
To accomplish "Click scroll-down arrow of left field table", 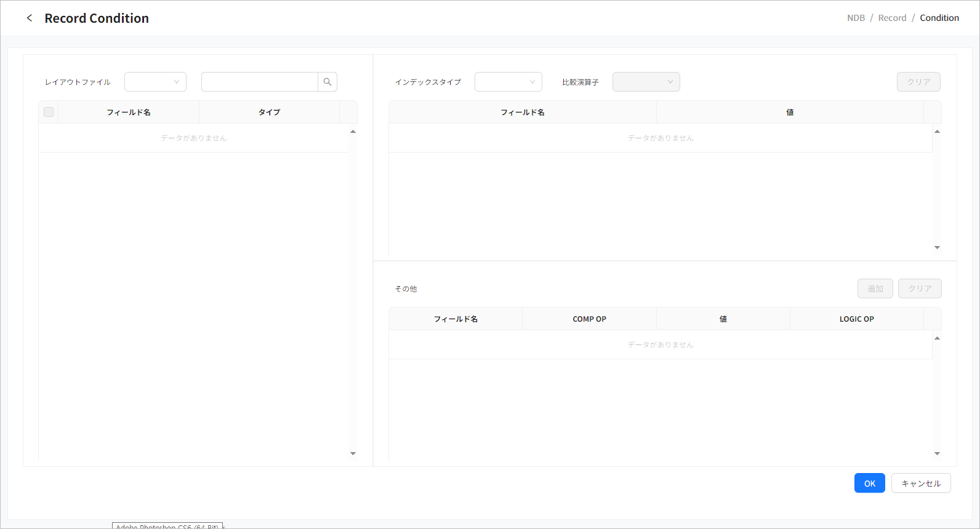I will [x=353, y=453].
